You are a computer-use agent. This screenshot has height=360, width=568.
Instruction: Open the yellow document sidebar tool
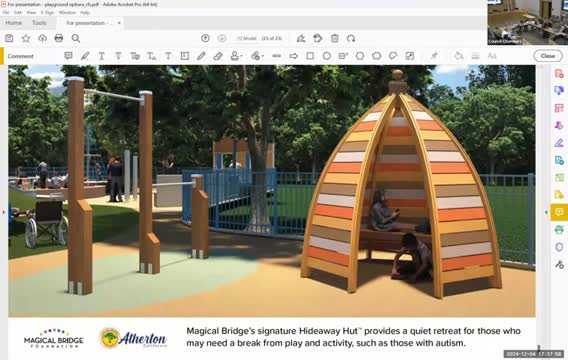click(x=559, y=195)
